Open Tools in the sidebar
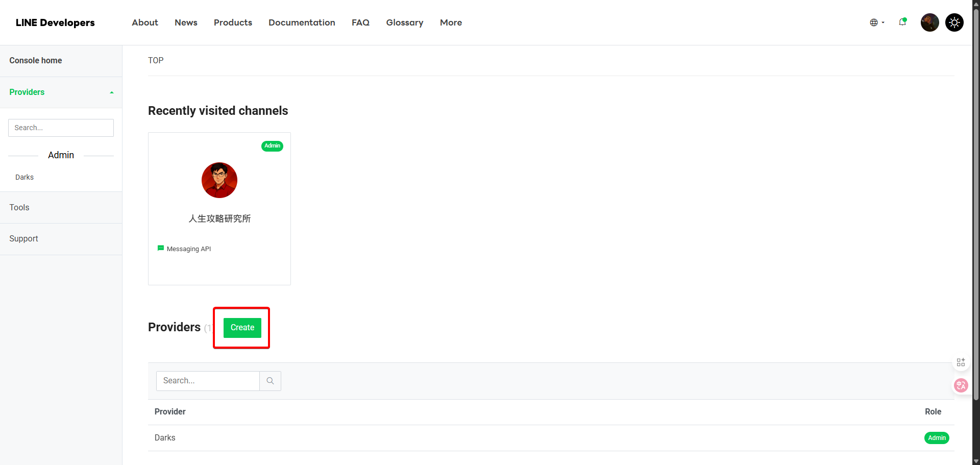Viewport: 980px width, 465px height. point(19,207)
